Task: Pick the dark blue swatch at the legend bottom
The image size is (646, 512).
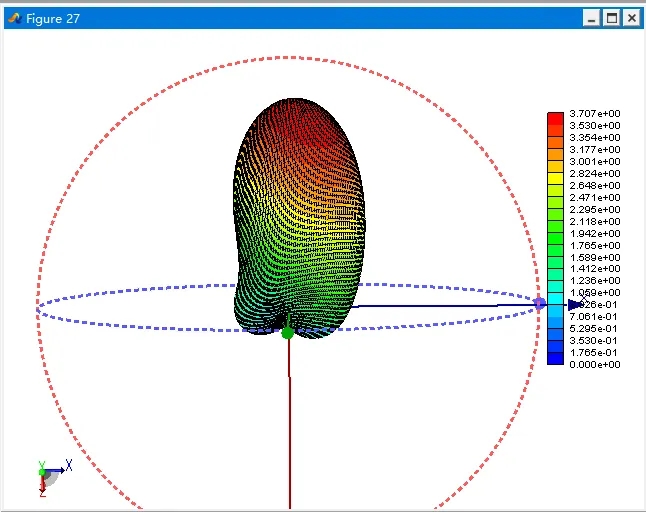Action: coord(555,358)
